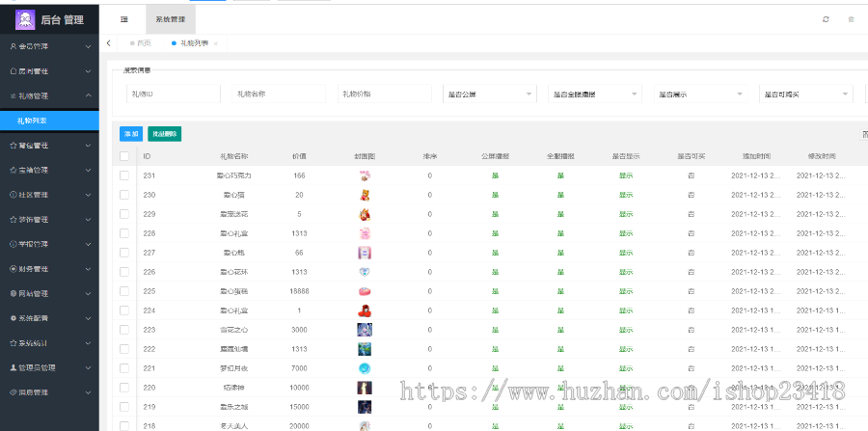The height and width of the screenshot is (431, 868).
Task: Click the ID column header
Action: coord(147,156)
